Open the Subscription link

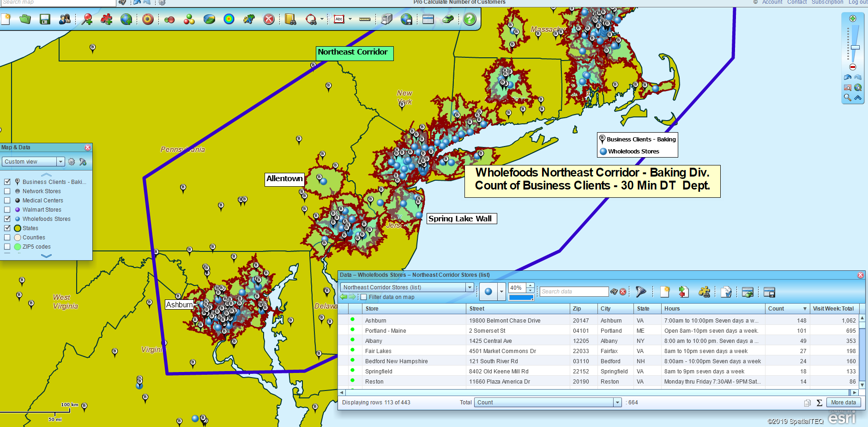tap(827, 2)
